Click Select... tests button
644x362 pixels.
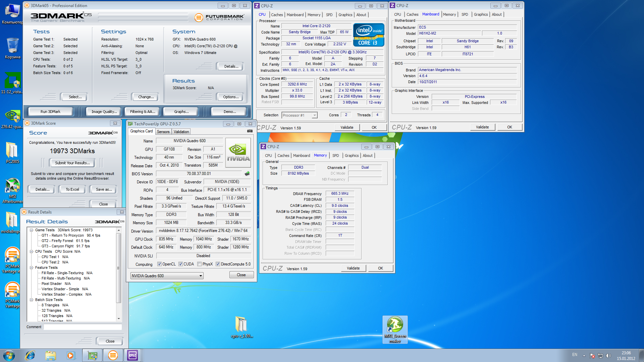[75, 97]
